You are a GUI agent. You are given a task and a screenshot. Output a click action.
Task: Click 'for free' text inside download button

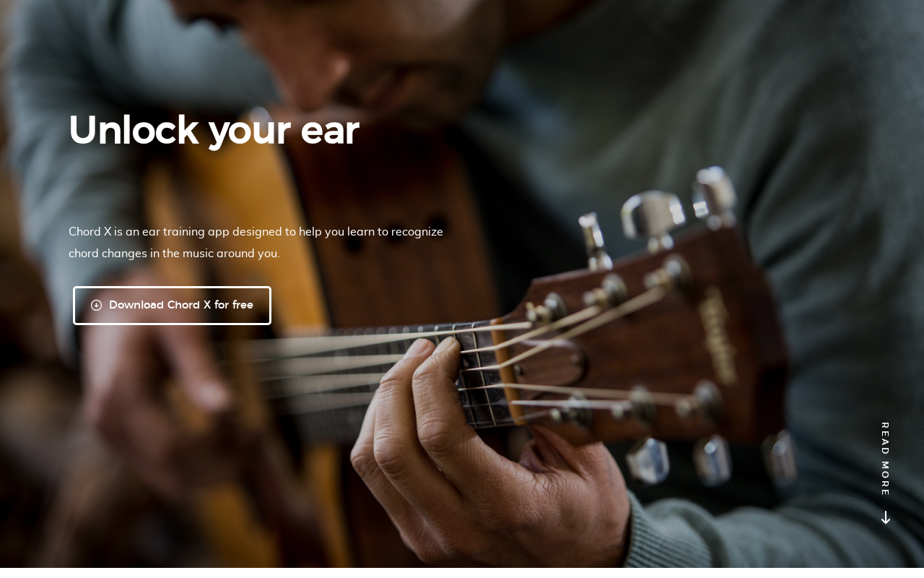[234, 305]
